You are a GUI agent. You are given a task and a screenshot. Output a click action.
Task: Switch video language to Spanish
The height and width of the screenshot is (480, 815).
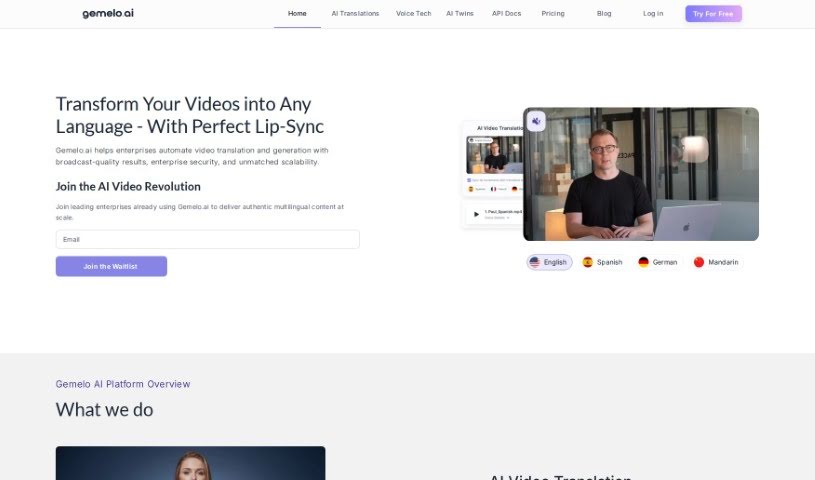point(603,262)
